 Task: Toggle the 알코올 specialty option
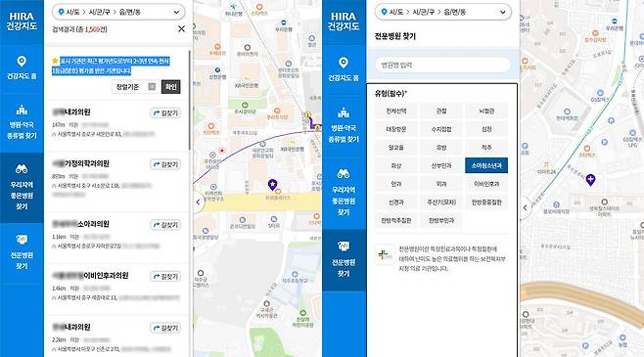point(396,148)
